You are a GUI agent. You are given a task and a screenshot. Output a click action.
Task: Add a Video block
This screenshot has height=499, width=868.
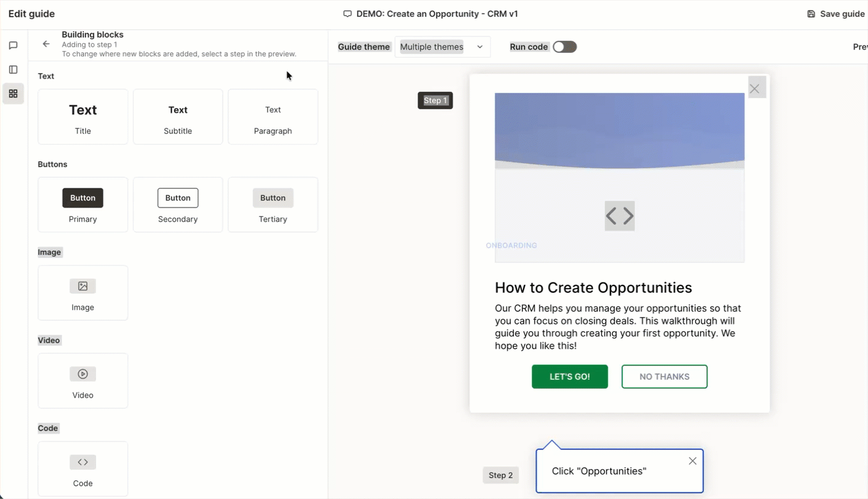pos(83,381)
